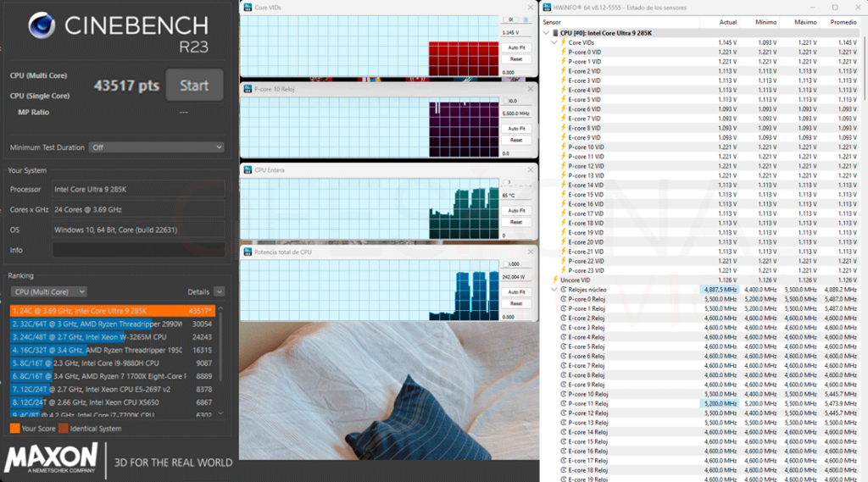Screen dimensions: 868x482
Task: Click the lightning icon of E-core 6 VID
Action: (564, 109)
